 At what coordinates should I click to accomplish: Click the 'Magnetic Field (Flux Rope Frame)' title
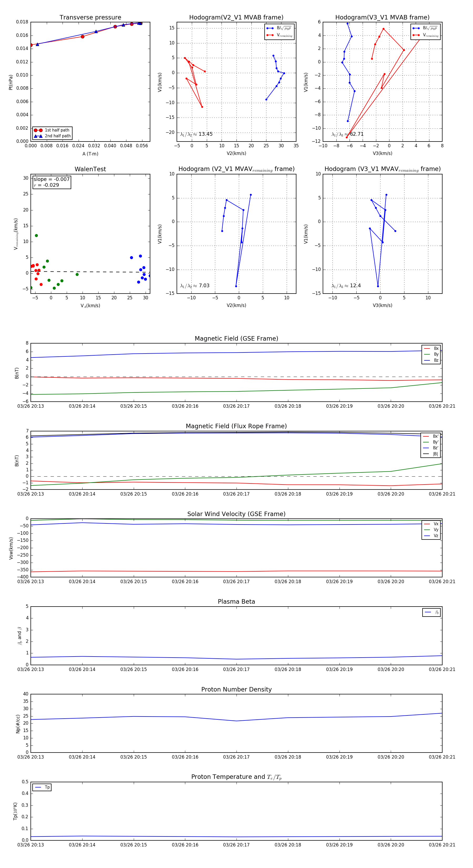point(236,426)
